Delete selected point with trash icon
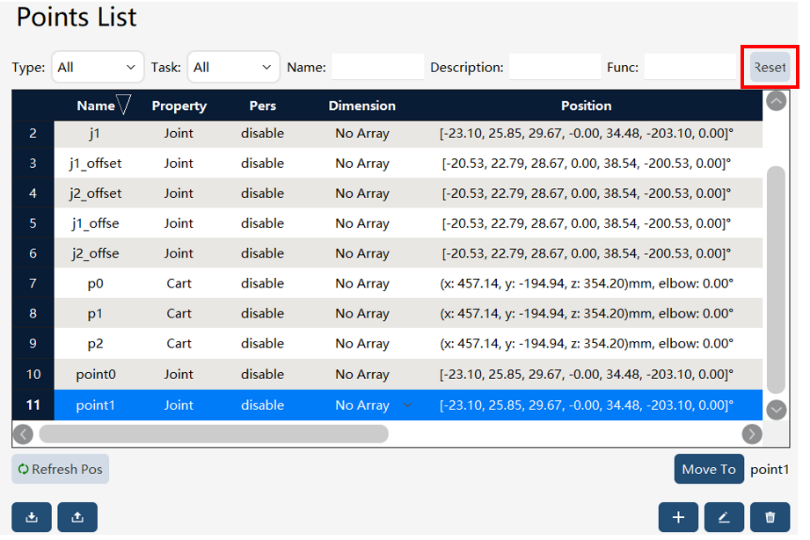810x540 pixels. coord(770,517)
